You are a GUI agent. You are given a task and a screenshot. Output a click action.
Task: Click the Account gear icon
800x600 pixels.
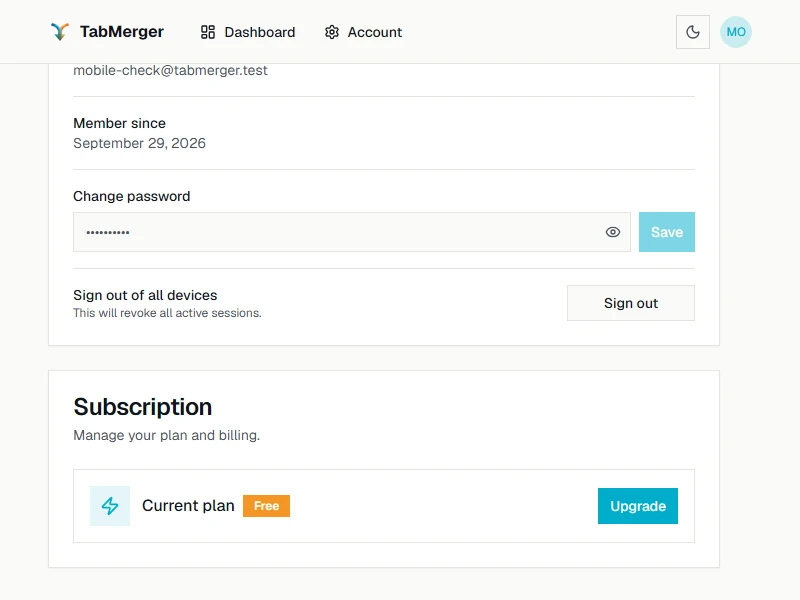[x=332, y=32]
